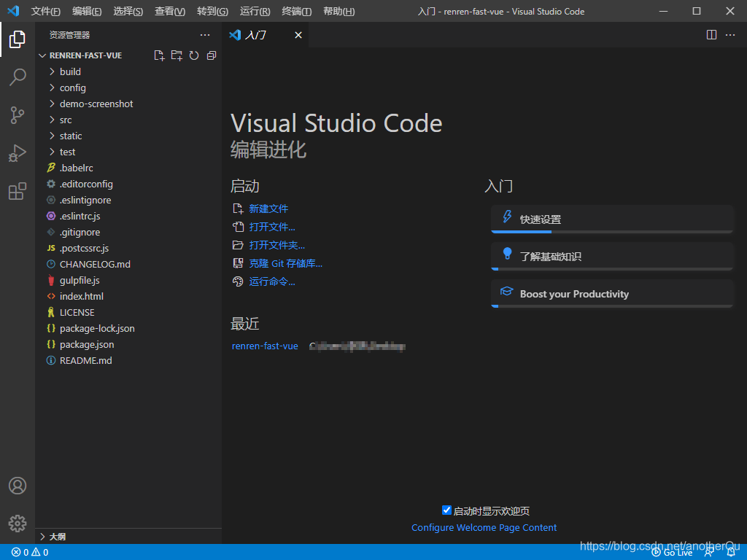Open explorer panel more actions menu
The height and width of the screenshot is (560, 747).
point(205,35)
